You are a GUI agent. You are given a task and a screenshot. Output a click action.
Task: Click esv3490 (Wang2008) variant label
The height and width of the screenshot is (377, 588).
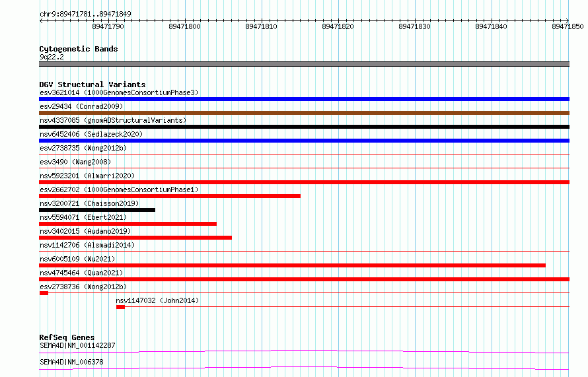75,162
